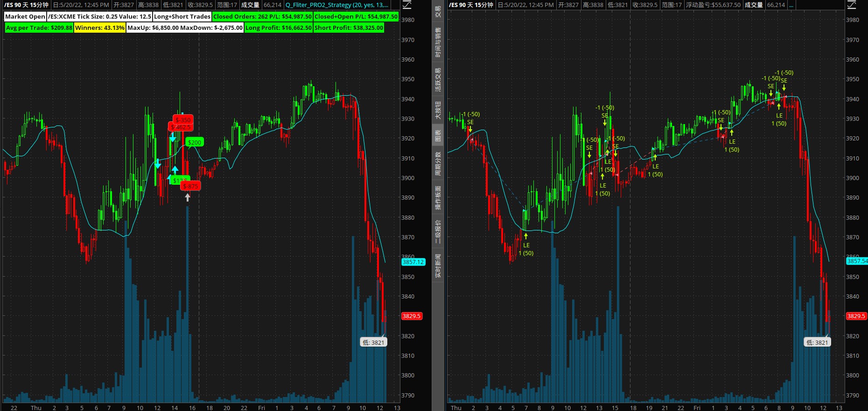Click Long Profit: $16,662.50 label

(279, 28)
